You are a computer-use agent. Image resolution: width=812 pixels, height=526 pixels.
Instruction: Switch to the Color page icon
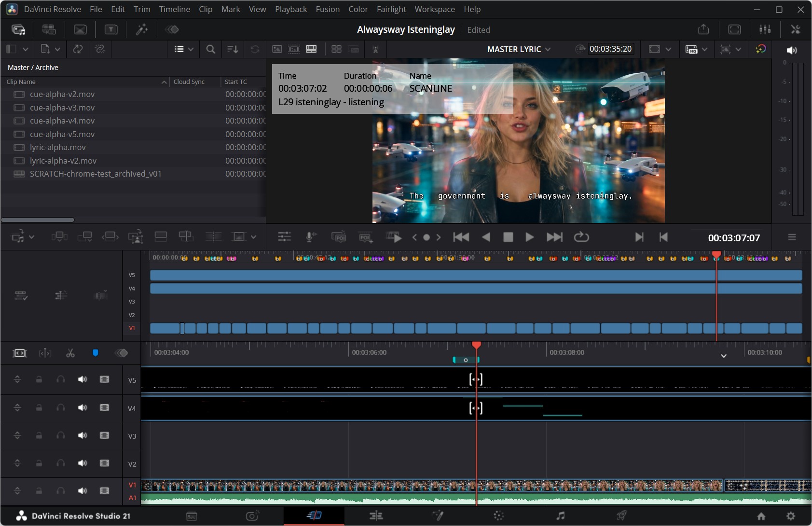click(x=499, y=516)
